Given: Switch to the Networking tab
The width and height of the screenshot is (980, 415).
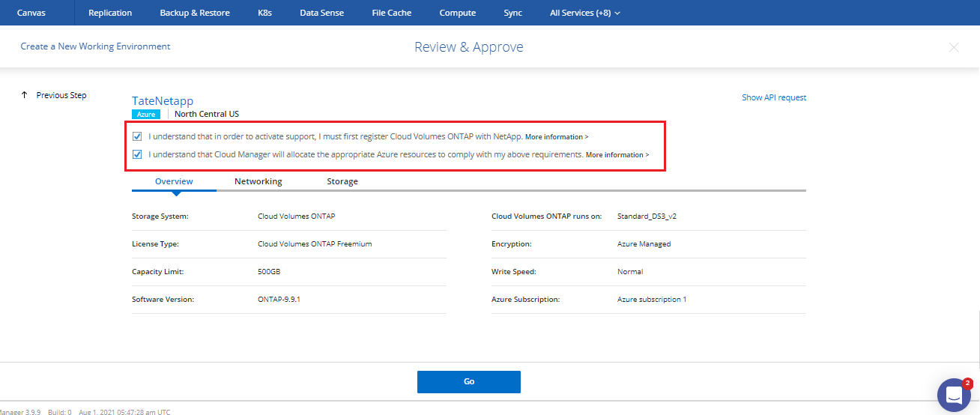Looking at the screenshot, I should [258, 181].
